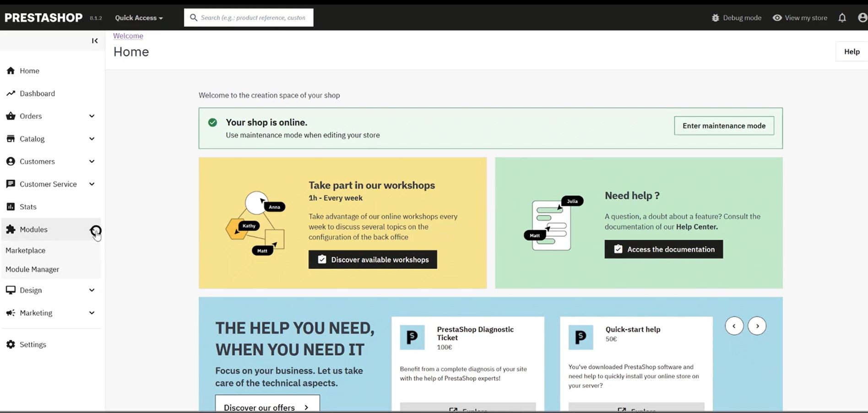This screenshot has width=868, height=413.
Task: Expand the Customers submenu chevron
Action: click(92, 161)
